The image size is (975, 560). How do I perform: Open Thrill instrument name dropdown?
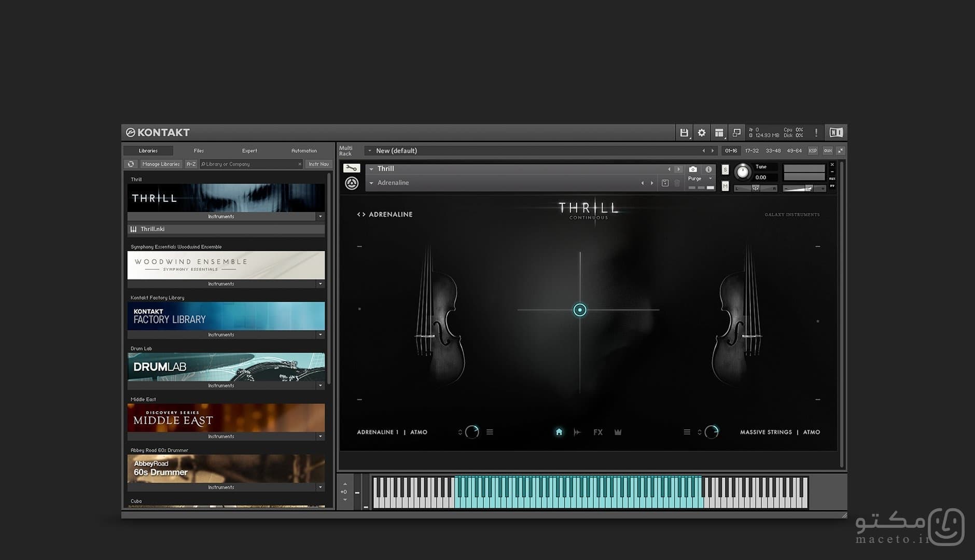click(x=371, y=169)
